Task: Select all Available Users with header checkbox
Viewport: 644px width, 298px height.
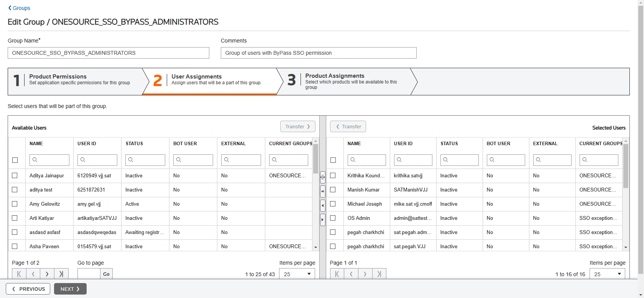Action: point(15,160)
